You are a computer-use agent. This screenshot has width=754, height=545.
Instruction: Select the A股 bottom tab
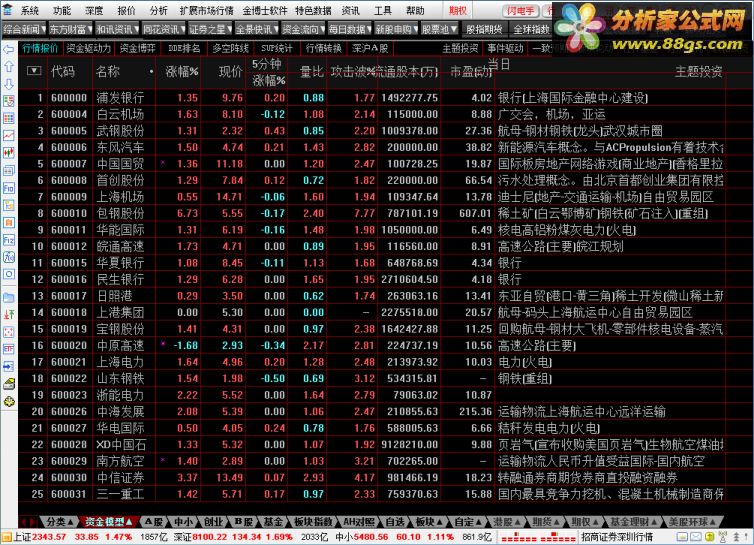click(154, 522)
